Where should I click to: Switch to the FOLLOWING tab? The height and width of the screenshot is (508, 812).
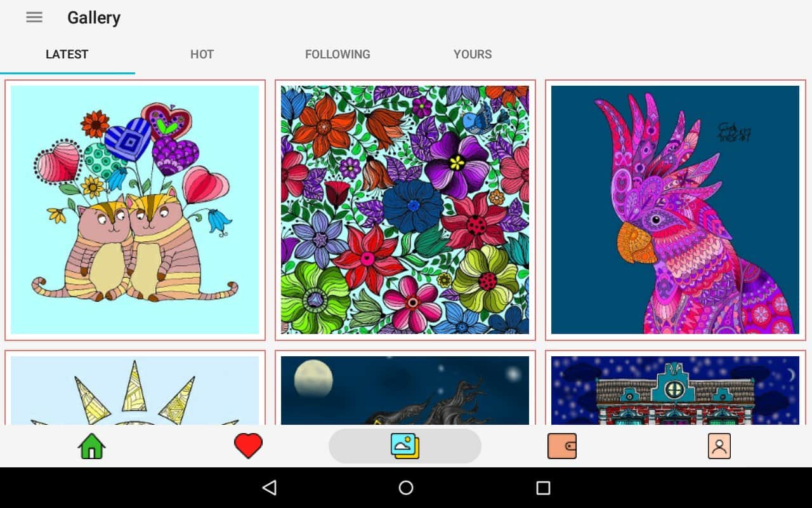[337, 55]
